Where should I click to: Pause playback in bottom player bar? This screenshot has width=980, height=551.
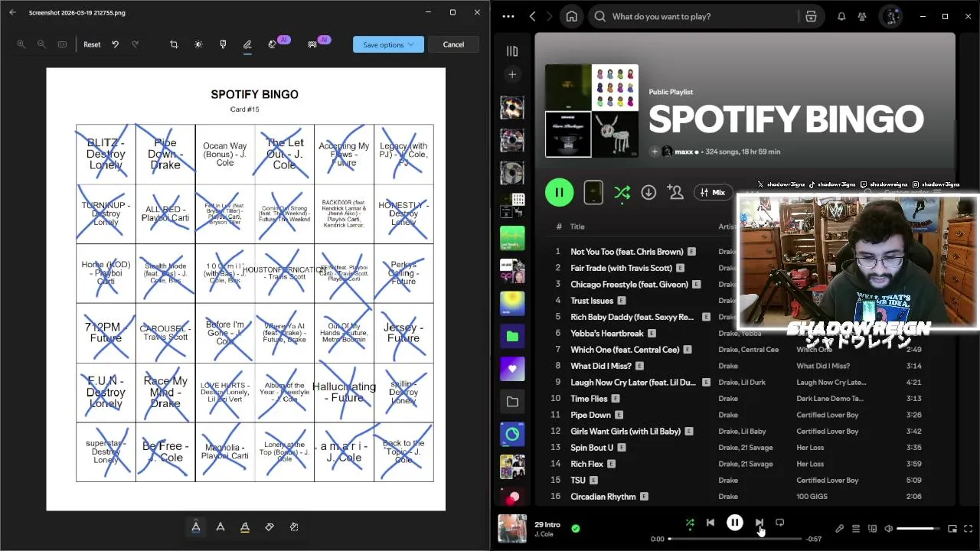[x=734, y=523]
